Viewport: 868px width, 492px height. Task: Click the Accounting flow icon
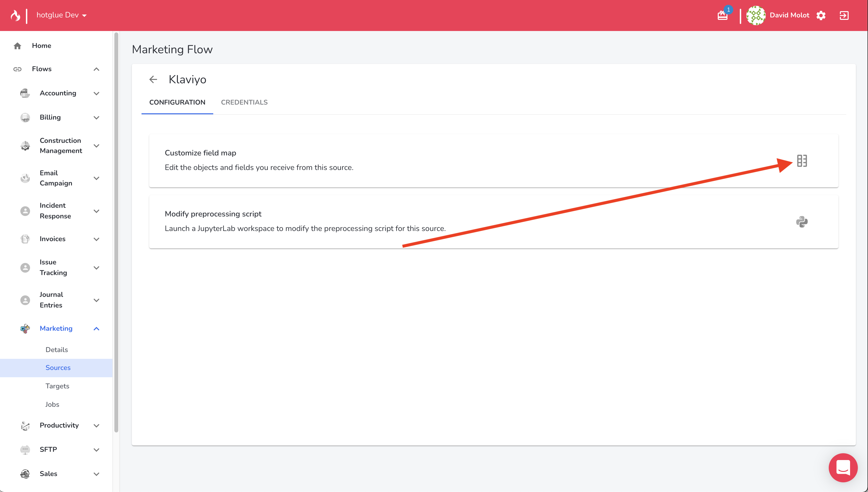point(25,93)
